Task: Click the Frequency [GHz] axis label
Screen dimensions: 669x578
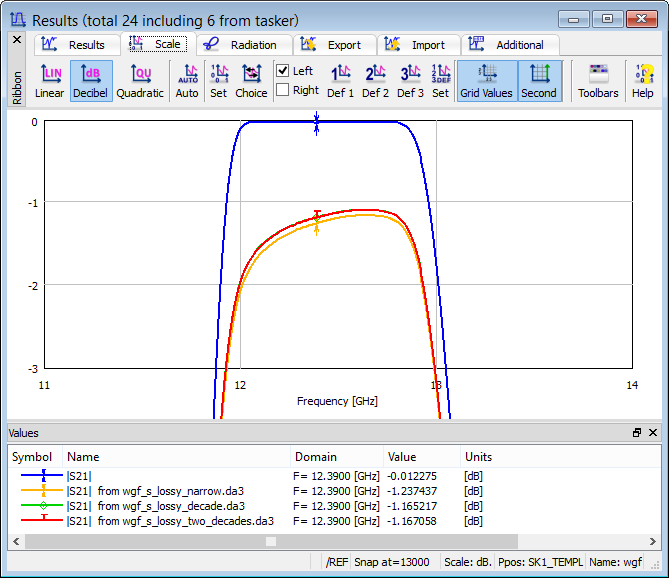Action: 337,401
